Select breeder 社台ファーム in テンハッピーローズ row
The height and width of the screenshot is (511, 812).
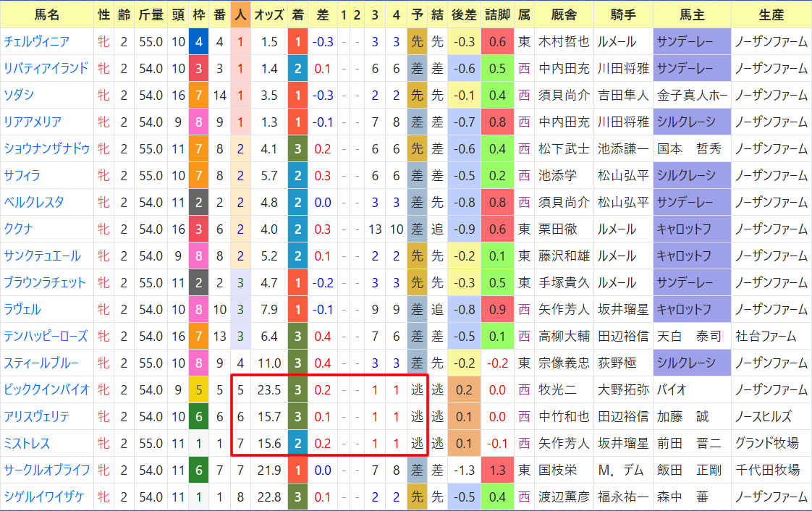click(766, 337)
